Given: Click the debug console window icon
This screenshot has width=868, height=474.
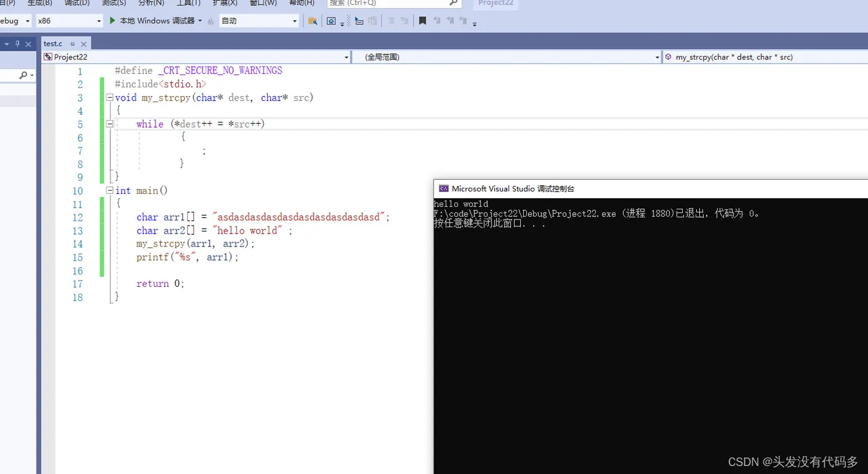Looking at the screenshot, I should pyautogui.click(x=443, y=189).
